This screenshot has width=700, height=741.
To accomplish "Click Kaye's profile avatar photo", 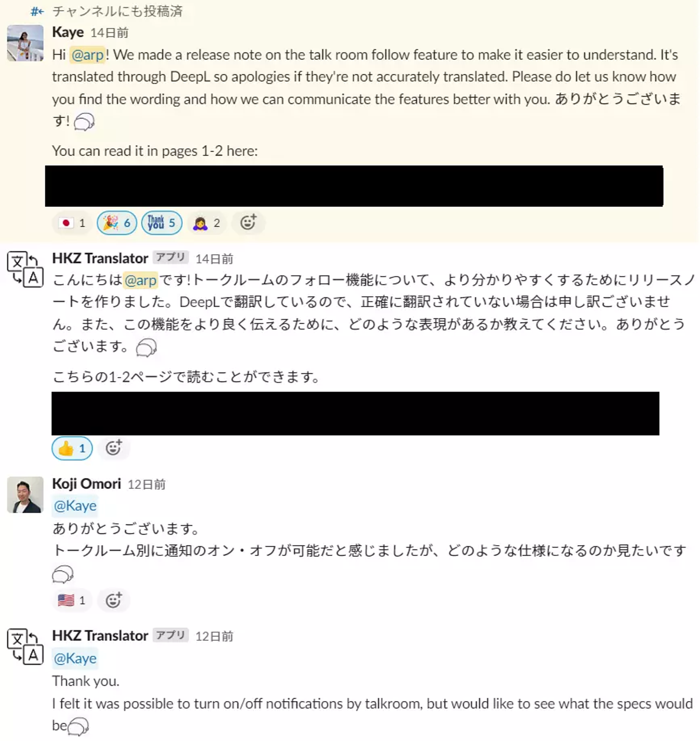I will pyautogui.click(x=25, y=43).
